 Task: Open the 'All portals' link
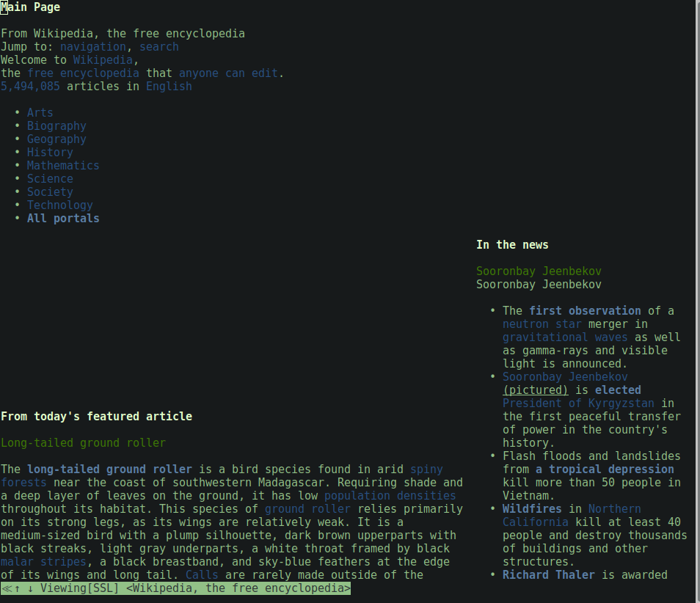tap(63, 219)
